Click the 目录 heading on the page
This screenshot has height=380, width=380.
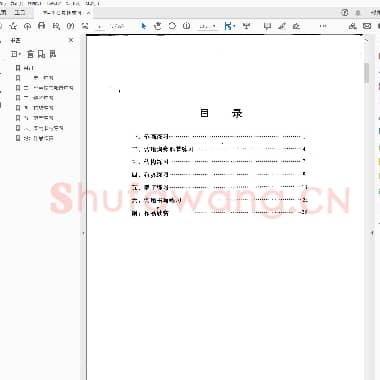point(221,113)
